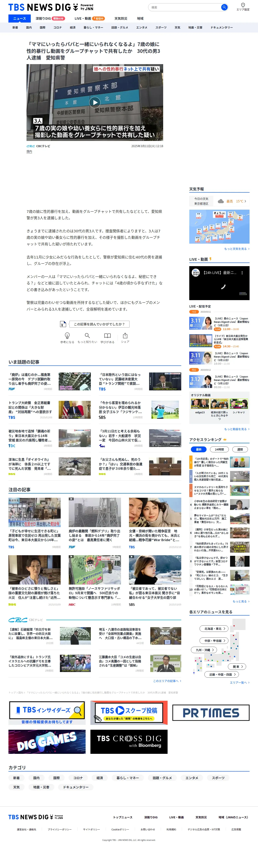Open the weather map of Japan
The image size is (258, 868).
tap(219, 227)
